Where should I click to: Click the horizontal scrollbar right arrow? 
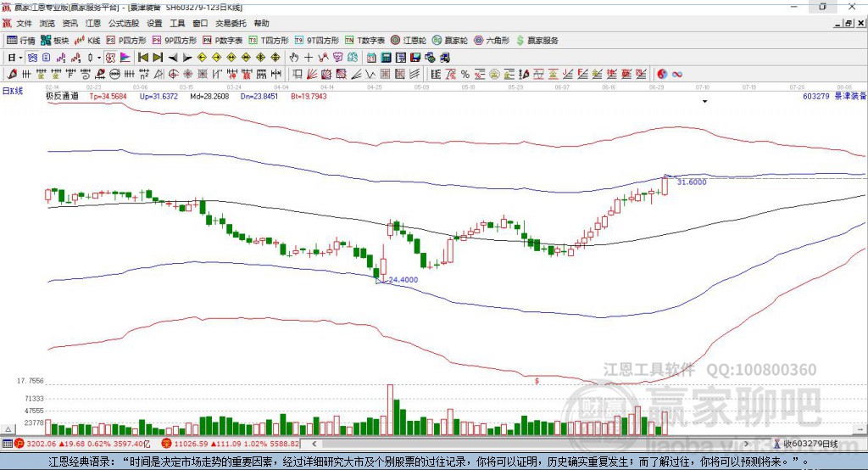point(746,444)
